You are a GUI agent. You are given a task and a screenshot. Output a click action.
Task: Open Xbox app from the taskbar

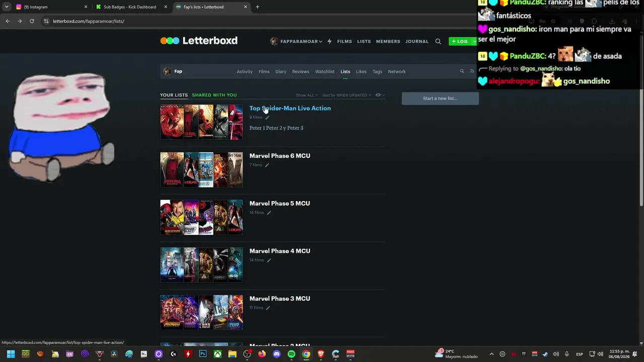pos(217,354)
